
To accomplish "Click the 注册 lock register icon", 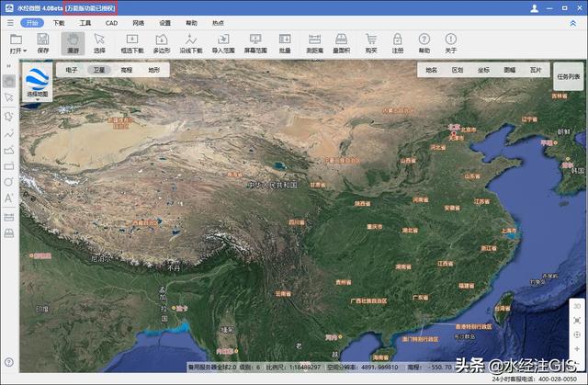I will pos(398,43).
